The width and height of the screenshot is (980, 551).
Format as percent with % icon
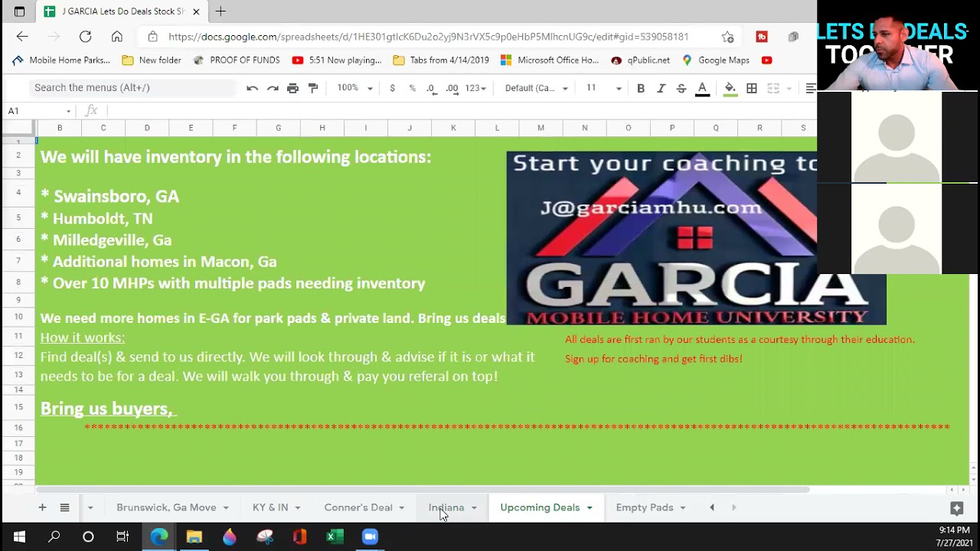pos(412,88)
